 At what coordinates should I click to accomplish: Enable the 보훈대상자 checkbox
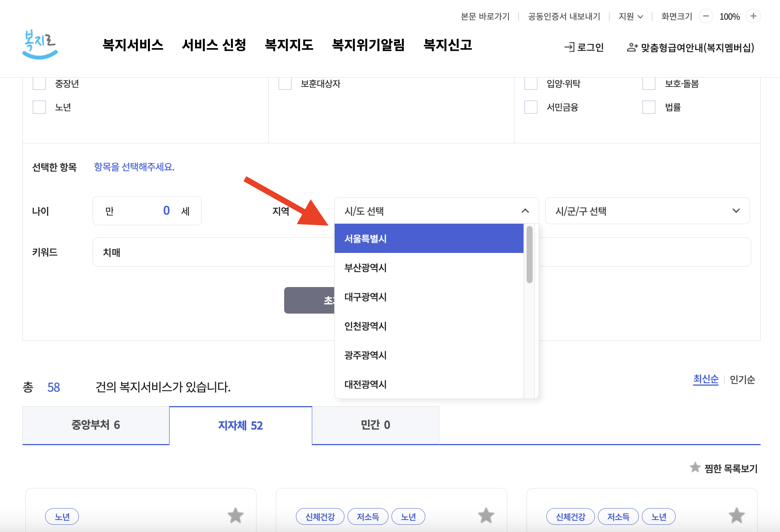click(x=285, y=84)
